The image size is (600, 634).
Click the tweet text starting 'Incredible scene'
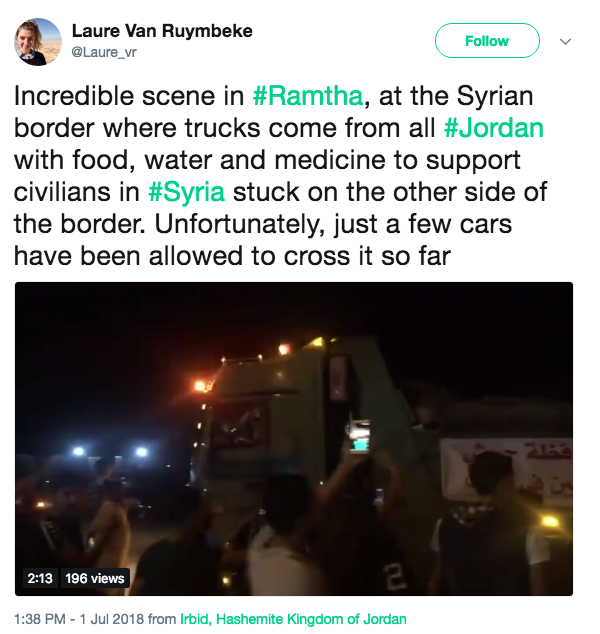[x=281, y=175]
